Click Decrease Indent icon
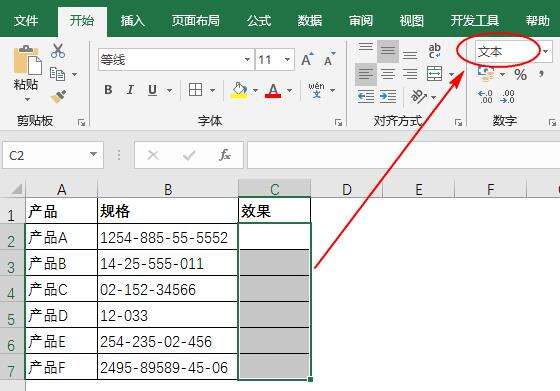 point(366,96)
